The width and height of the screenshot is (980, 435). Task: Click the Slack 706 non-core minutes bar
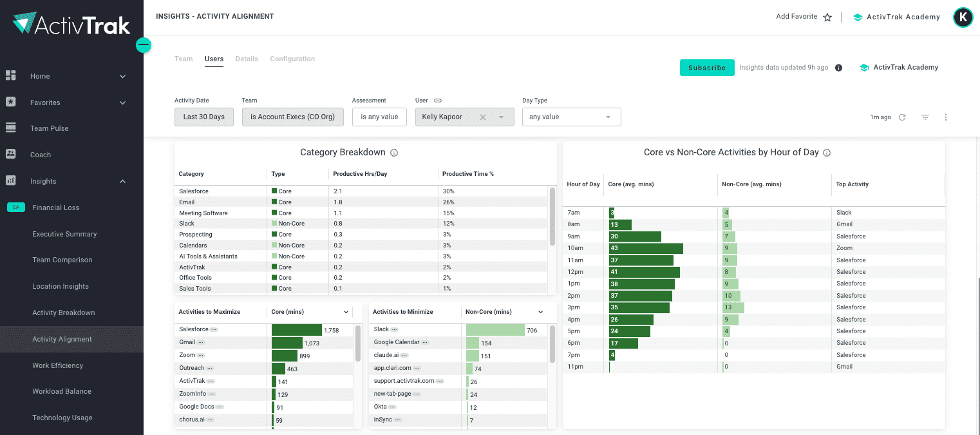pos(495,330)
